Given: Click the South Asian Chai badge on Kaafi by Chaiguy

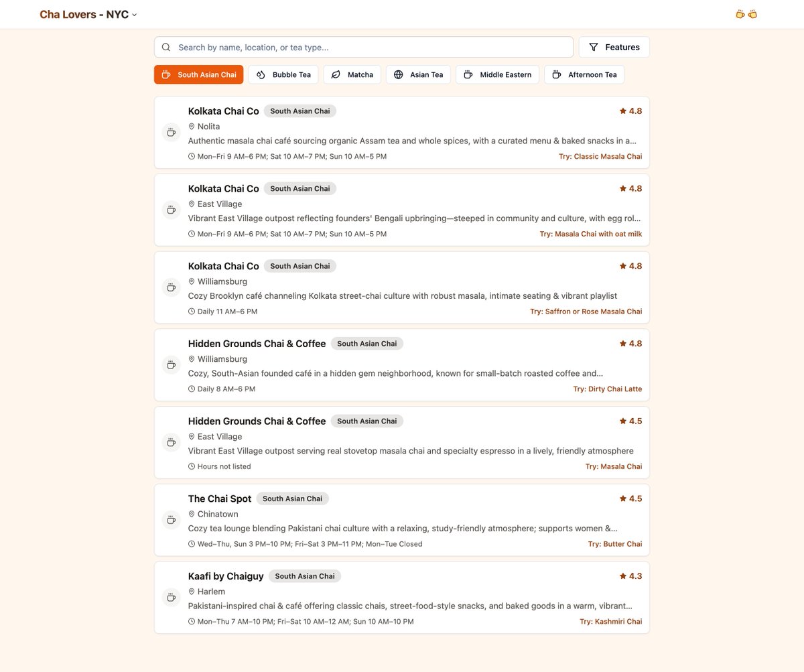Looking at the screenshot, I should (x=305, y=576).
